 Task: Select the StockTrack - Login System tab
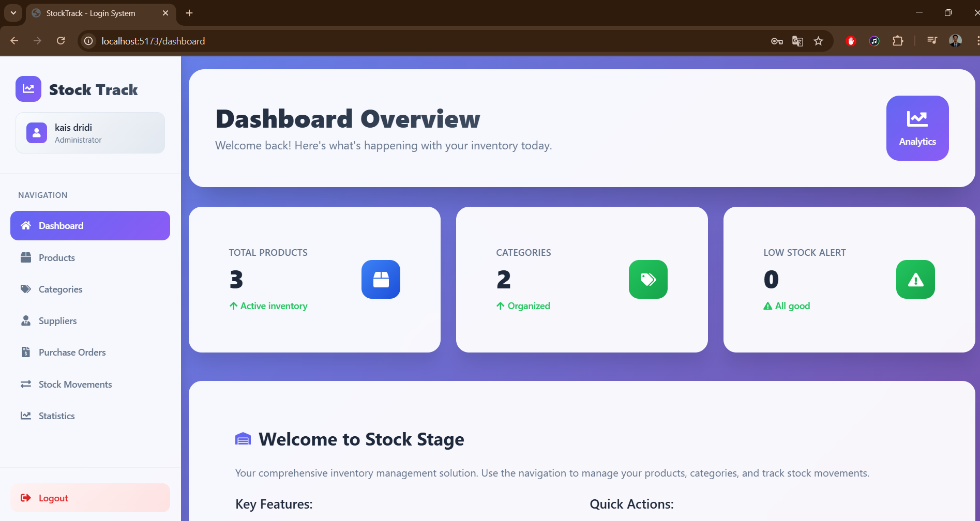point(100,13)
